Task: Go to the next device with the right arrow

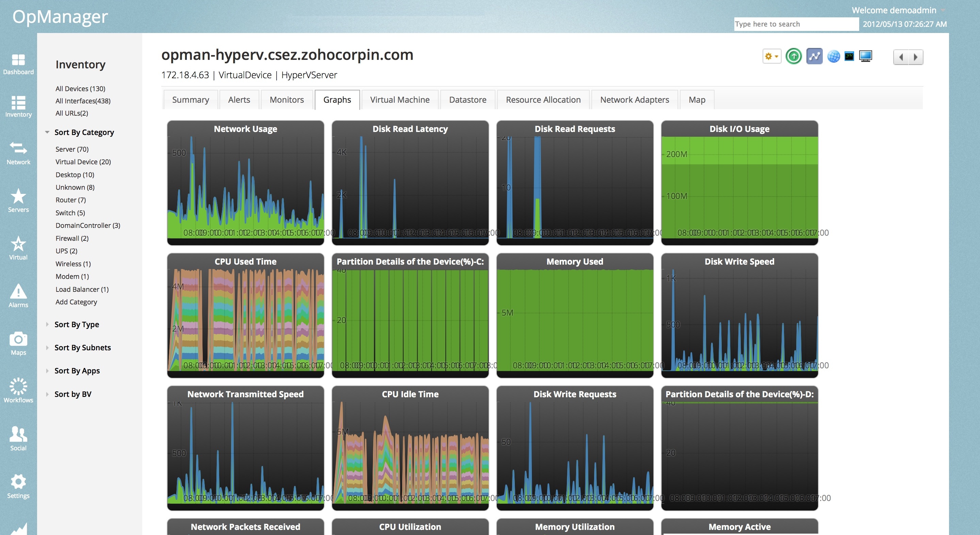Action: [x=915, y=57]
